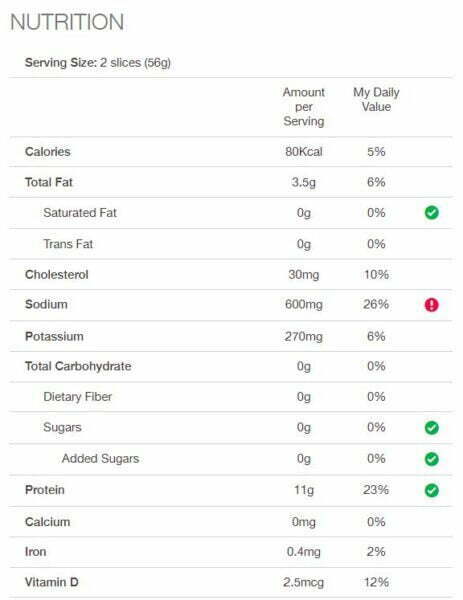The width and height of the screenshot is (463, 600).
Task: Select the Potassium row label
Action: tap(54, 336)
